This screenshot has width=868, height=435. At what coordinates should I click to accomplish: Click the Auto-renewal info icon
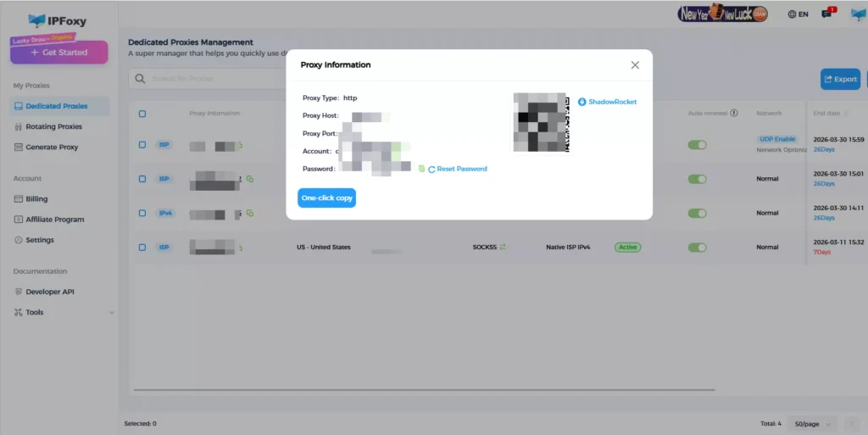(x=734, y=113)
